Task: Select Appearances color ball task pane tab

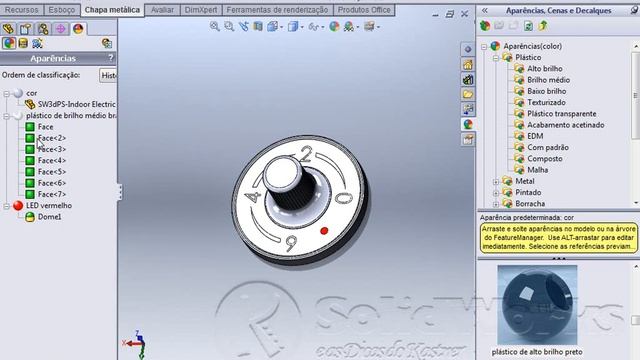Action: 468,124
